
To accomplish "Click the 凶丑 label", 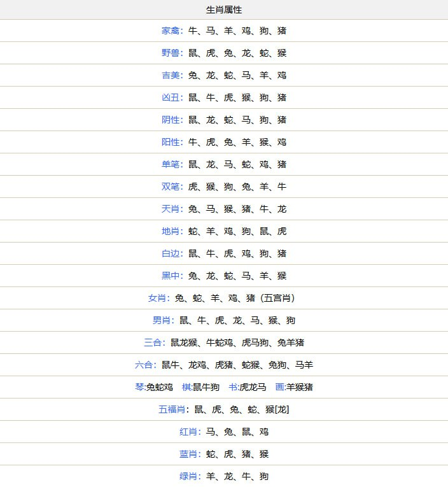I will tap(171, 97).
